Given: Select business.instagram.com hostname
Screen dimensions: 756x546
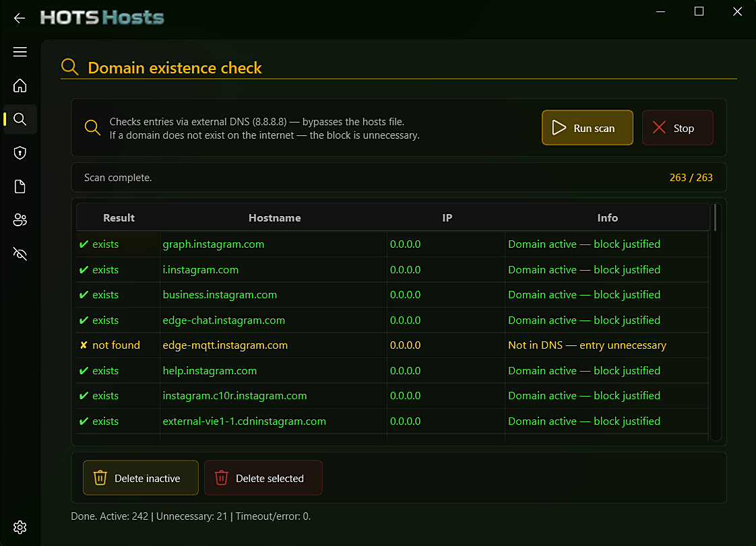Looking at the screenshot, I should [x=220, y=295].
